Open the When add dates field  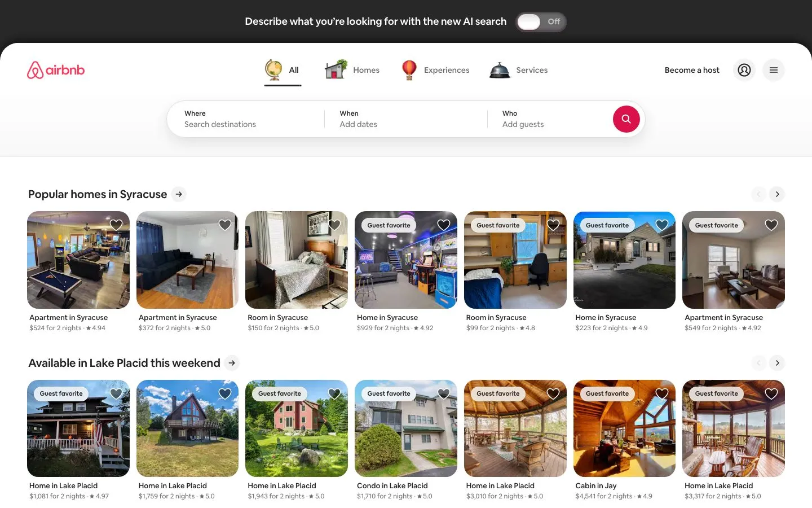pos(406,119)
